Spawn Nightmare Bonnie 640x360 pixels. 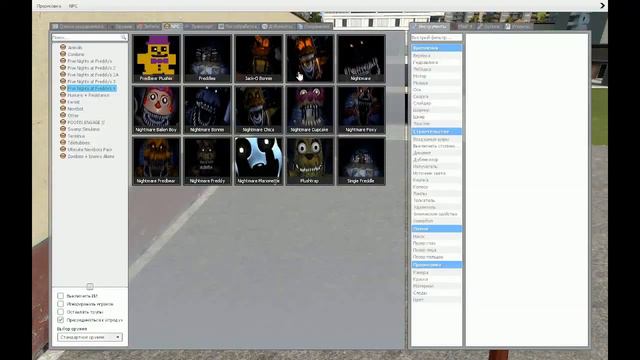pos(207,110)
